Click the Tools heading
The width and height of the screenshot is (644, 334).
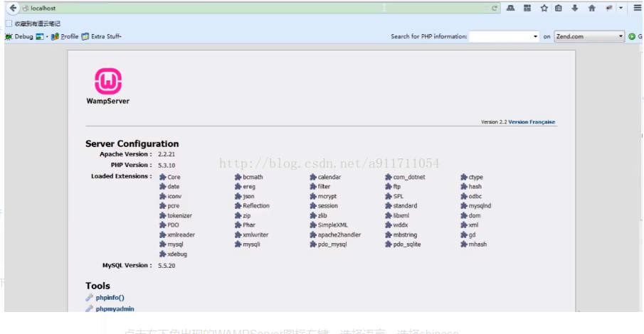(97, 286)
